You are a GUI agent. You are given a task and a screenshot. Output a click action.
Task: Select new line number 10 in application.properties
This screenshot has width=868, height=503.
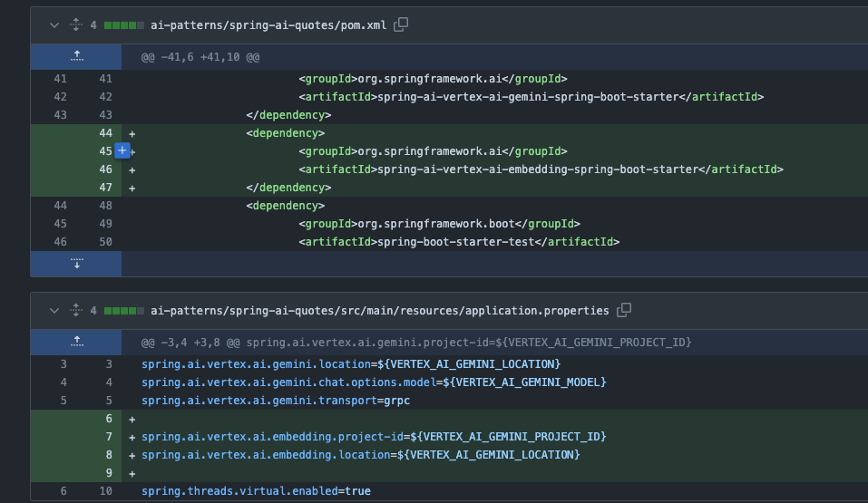pos(105,491)
